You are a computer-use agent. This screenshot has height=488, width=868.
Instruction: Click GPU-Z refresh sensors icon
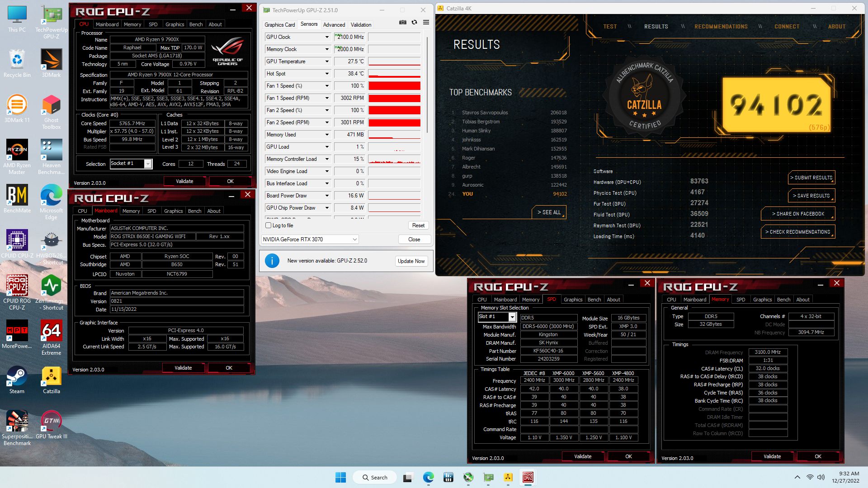pos(414,22)
